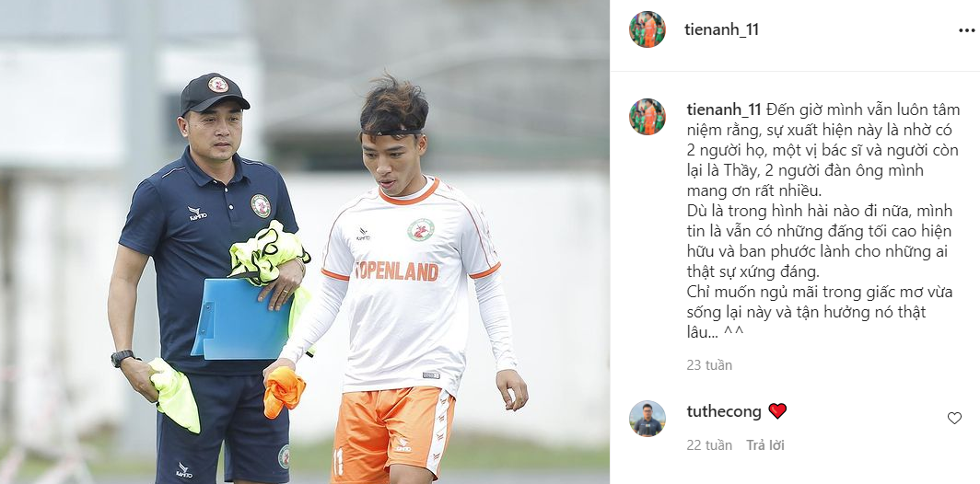The width and height of the screenshot is (980, 484).
Task: Click the tienanh_11 avatar beside the caption
Action: pos(647,117)
